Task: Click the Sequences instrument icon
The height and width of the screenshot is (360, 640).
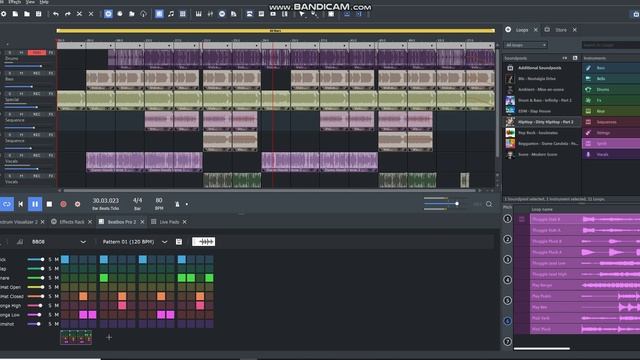Action: [x=588, y=122]
